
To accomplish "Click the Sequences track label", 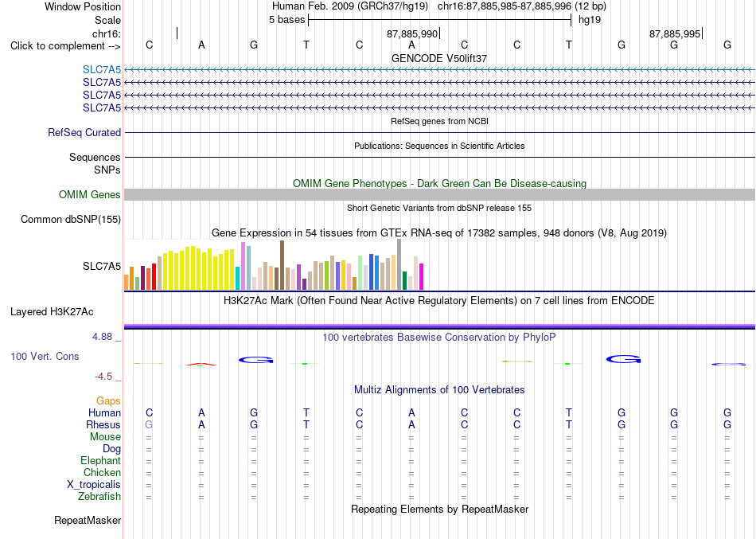I will click(x=95, y=158).
